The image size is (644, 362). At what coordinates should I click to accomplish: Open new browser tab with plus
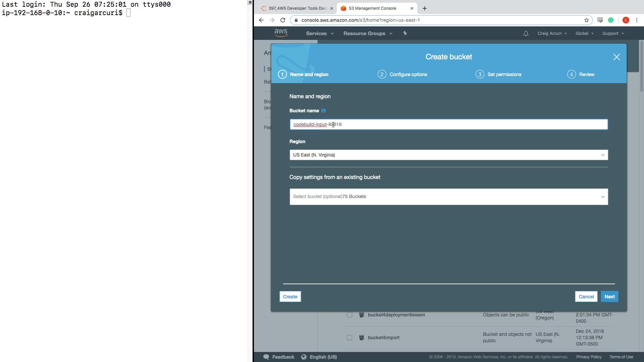(425, 8)
